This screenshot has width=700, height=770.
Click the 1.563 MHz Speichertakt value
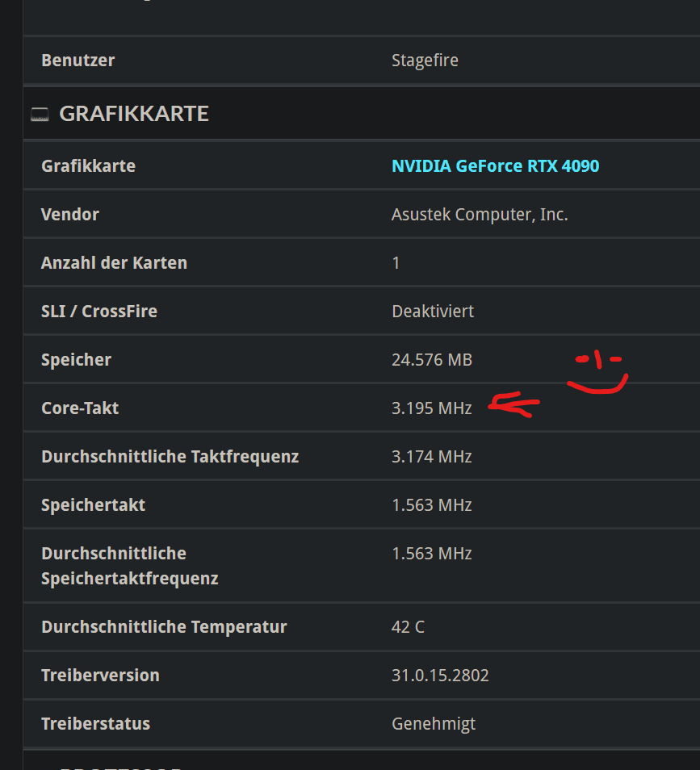432,505
